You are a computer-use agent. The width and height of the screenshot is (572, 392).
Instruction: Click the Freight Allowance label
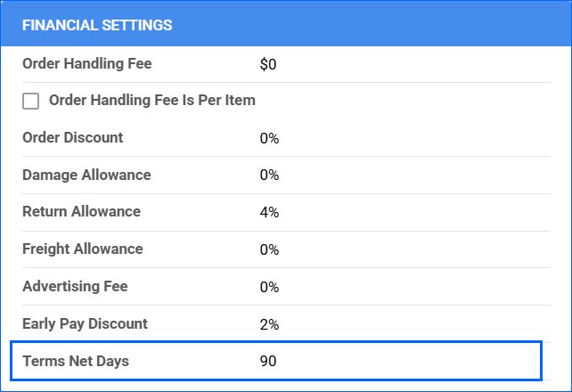click(83, 249)
